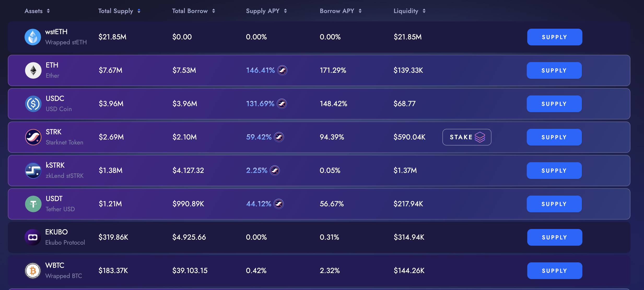Click the EKUBO liquidity $314.94K
This screenshot has height=290, width=644.
(409, 237)
